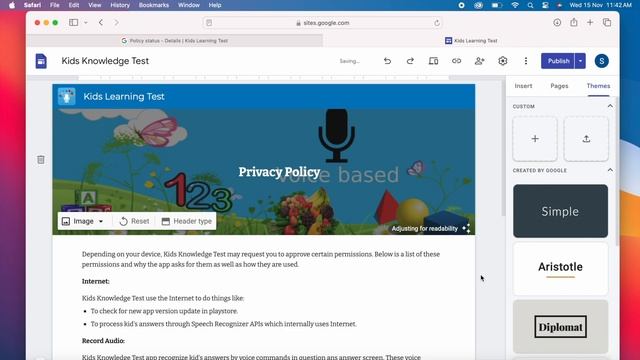The image size is (640, 360).
Task: Open the Wi-Fi status menu
Action: 515,5
